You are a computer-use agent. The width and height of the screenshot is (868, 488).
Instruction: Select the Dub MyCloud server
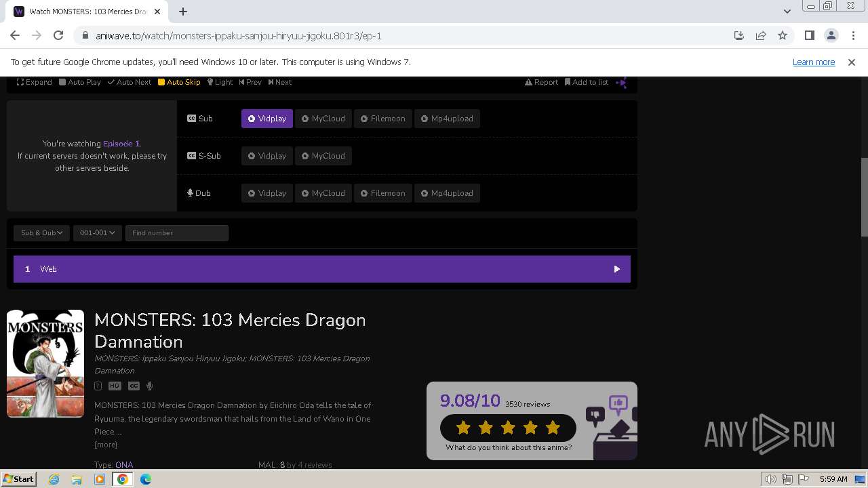click(323, 193)
